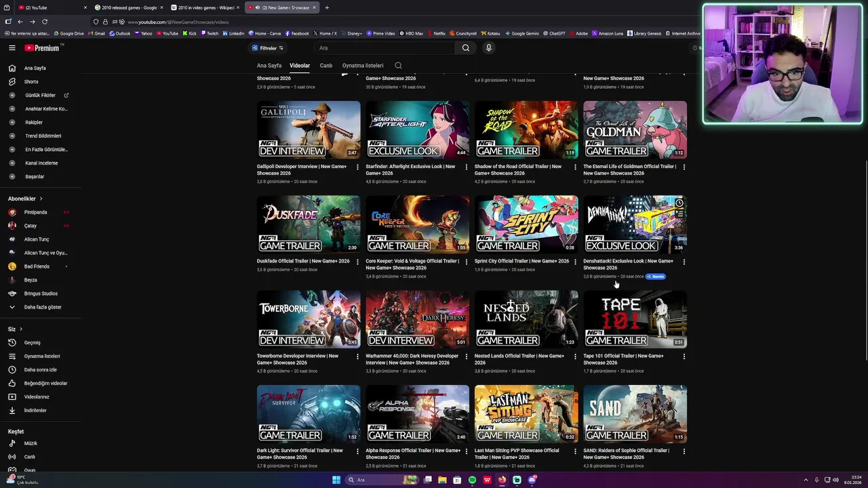Go back with the browser back arrow
This screenshot has width=868, height=488.
pyautogui.click(x=20, y=22)
